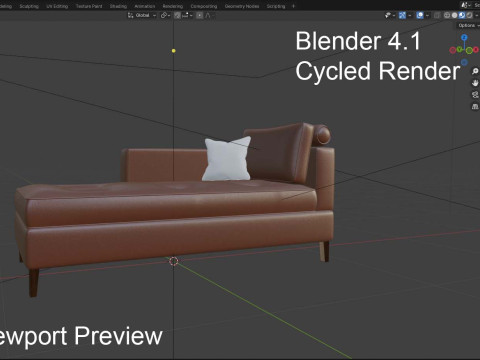
Task: Open the Options dropdown
Action: click(x=468, y=25)
